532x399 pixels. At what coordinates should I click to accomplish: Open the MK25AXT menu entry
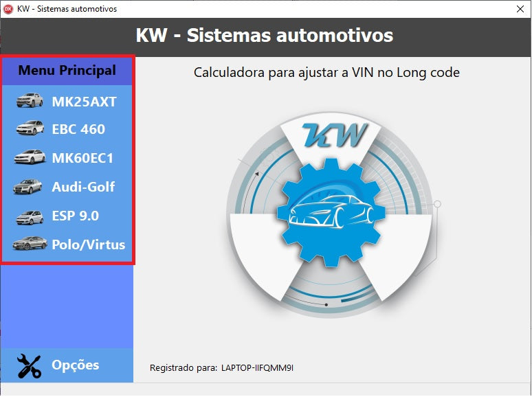pos(84,102)
